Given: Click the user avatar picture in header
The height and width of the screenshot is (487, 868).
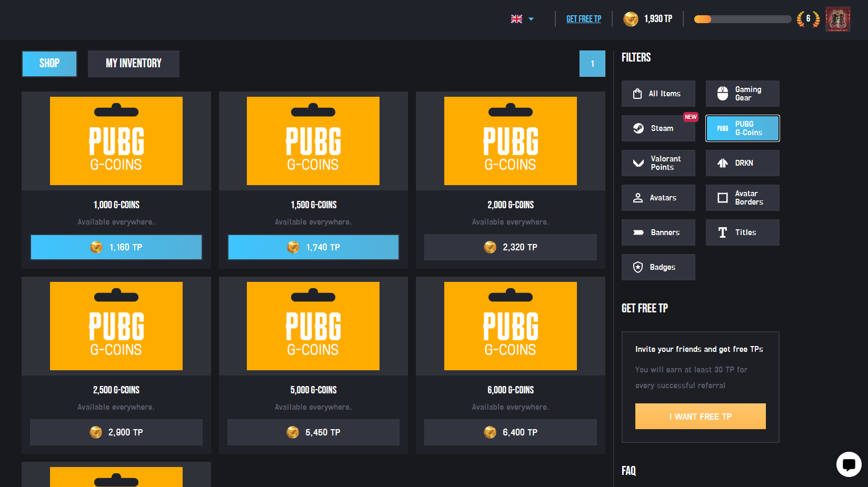Looking at the screenshot, I should point(837,19).
